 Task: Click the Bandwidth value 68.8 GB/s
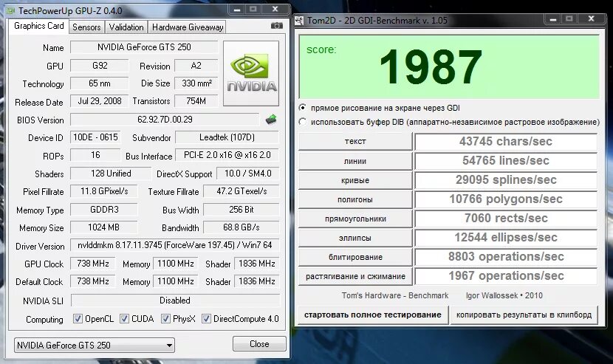click(x=242, y=227)
